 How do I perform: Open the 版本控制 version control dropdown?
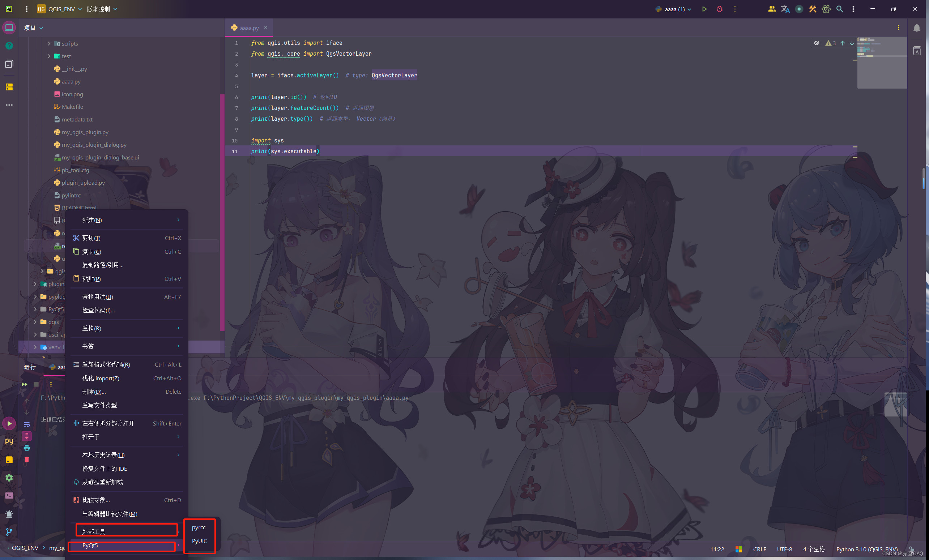(102, 9)
